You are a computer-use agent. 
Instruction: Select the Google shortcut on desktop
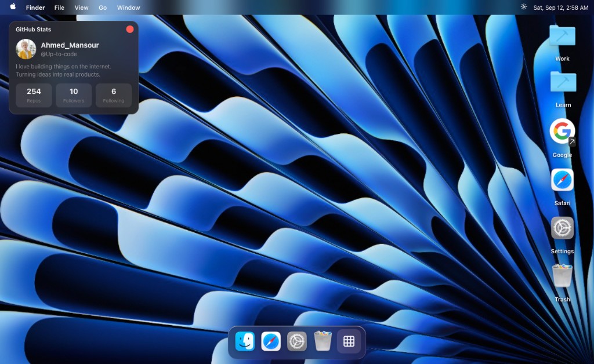coord(562,138)
